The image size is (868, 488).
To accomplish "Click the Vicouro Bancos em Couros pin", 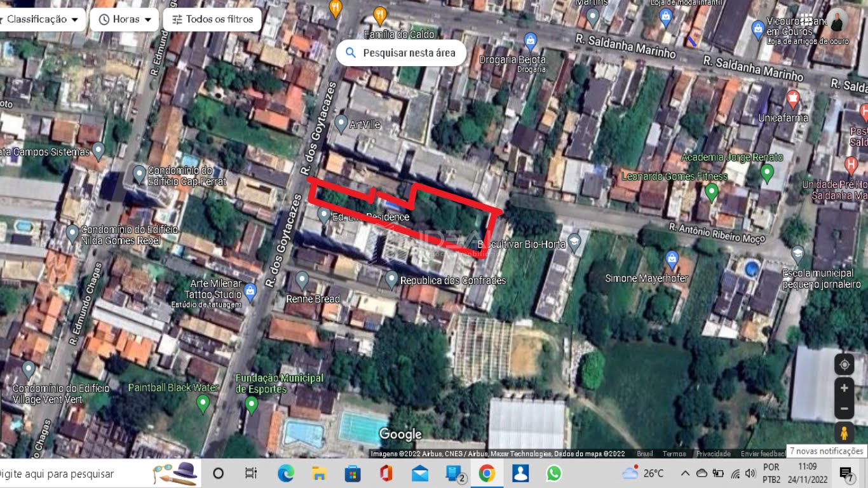I will pos(757,29).
